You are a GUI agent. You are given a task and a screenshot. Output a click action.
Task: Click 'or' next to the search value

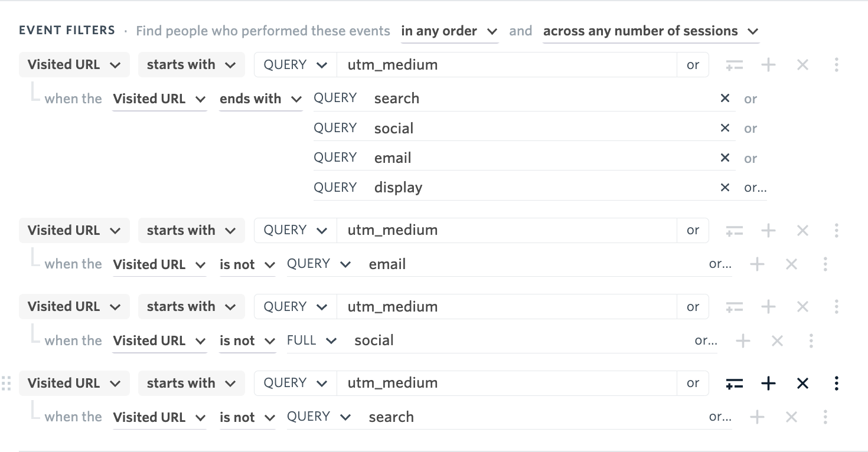pyautogui.click(x=750, y=99)
